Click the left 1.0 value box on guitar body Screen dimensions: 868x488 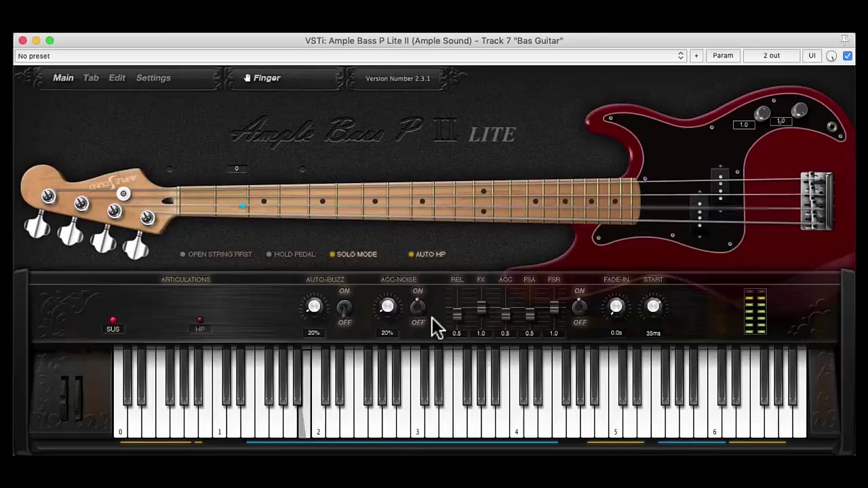[744, 125]
